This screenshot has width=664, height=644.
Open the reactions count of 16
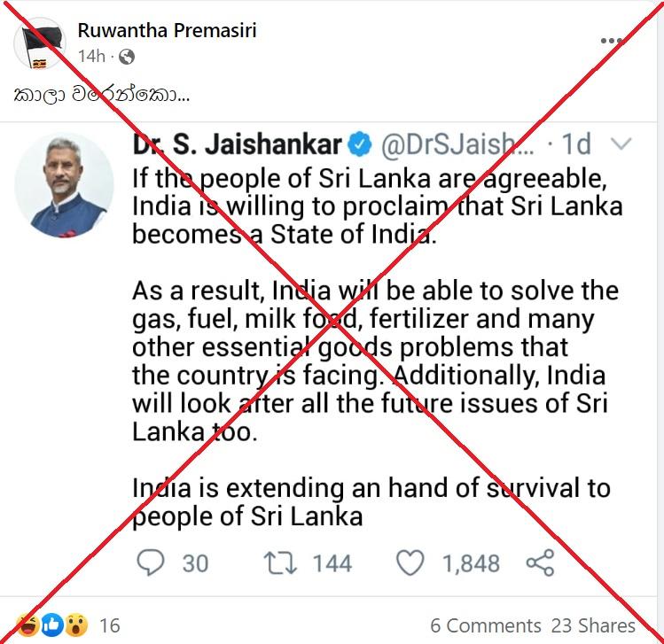110,625
